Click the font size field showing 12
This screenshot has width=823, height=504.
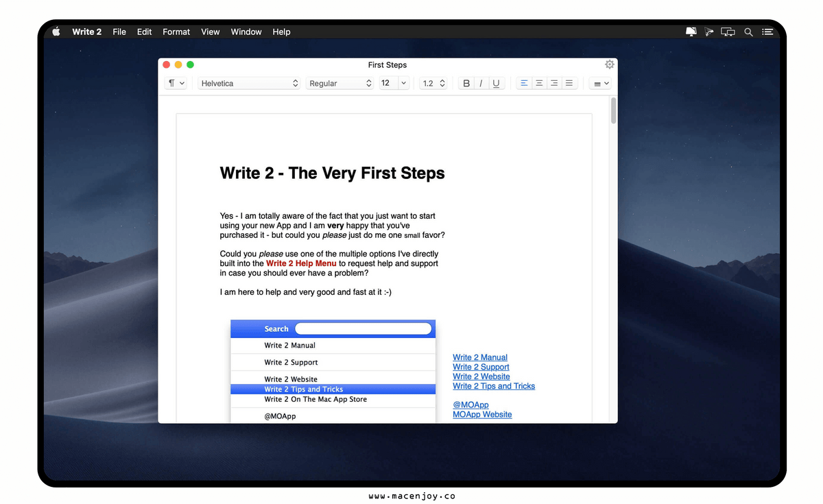pos(387,83)
